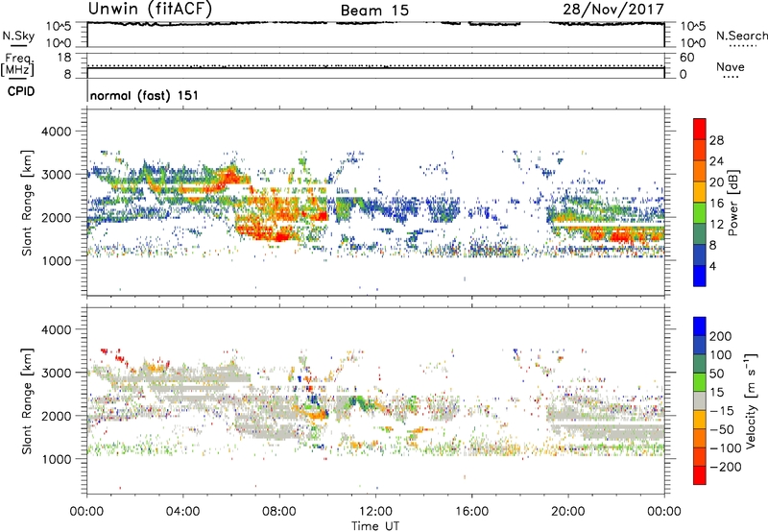The width and height of the screenshot is (768, 532).
Task: Click the 'Unwin (fitACF)' title text
Action: pos(150,10)
